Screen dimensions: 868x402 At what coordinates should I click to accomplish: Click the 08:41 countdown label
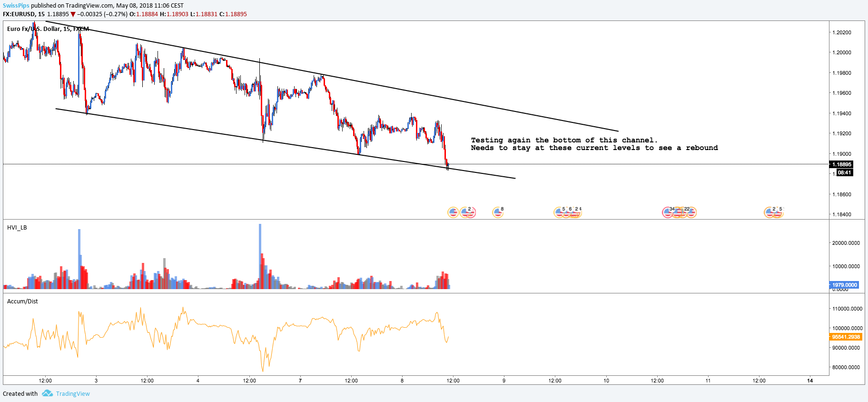point(844,172)
